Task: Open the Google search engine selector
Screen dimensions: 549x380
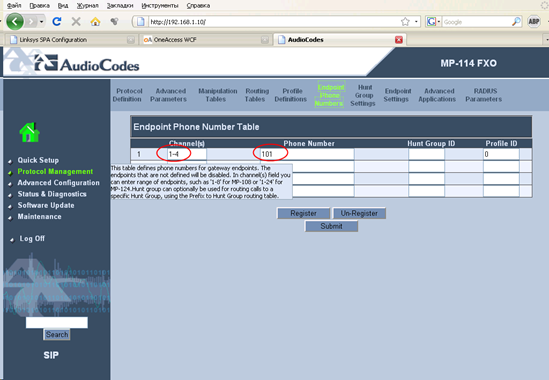Action: 433,22
